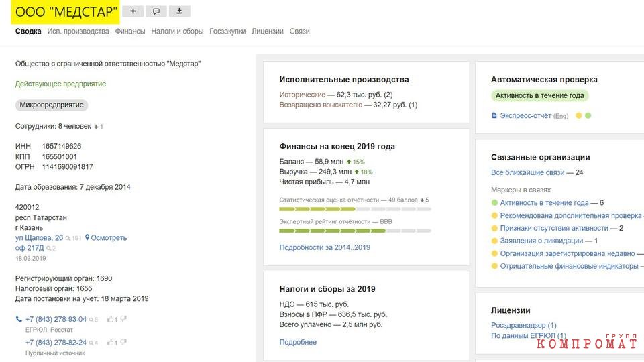Click the оф 217Д office link
This screenshot has height=362, width=644.
coord(29,248)
